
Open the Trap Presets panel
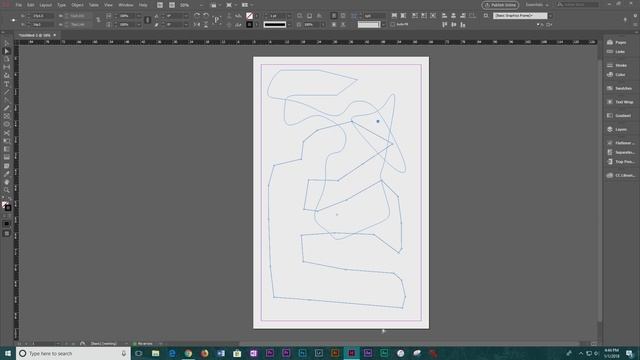click(x=621, y=162)
